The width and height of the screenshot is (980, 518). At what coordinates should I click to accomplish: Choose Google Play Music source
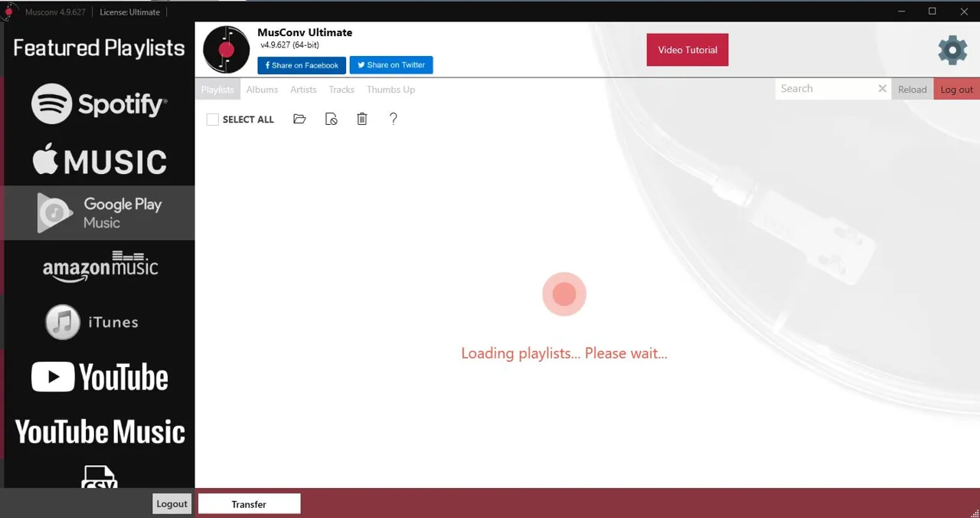(x=100, y=213)
